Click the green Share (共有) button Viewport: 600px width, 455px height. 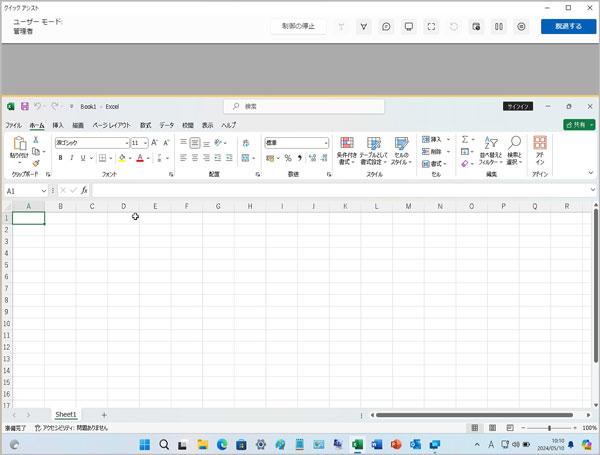[576, 125]
